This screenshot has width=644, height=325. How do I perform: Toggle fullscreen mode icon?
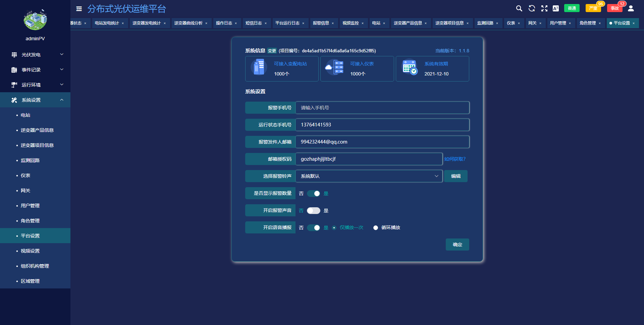pos(544,8)
